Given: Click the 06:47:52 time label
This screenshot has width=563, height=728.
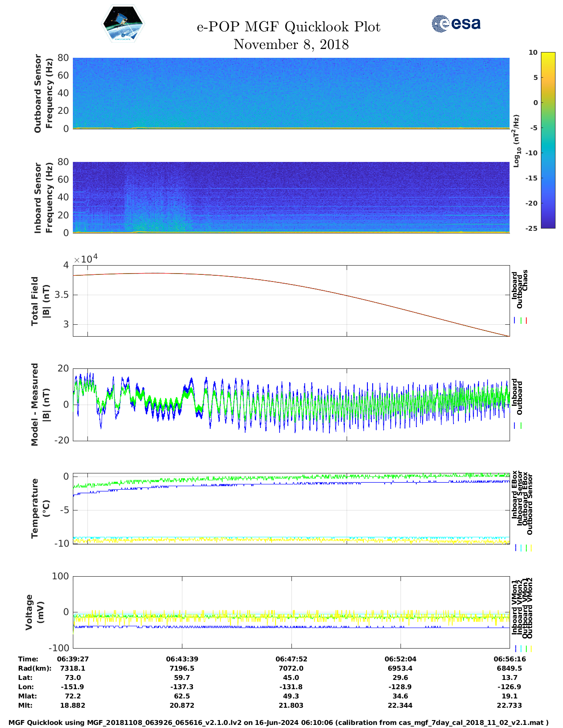Looking at the screenshot, I should [291, 659].
